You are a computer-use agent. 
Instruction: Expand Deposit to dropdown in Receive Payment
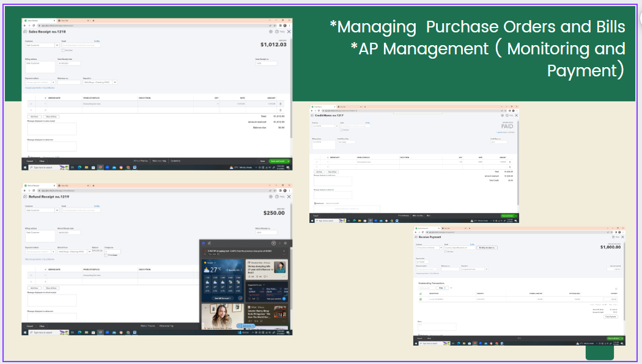click(x=487, y=269)
